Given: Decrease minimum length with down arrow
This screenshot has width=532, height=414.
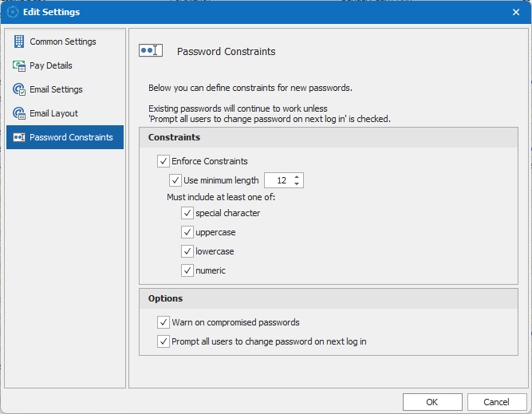Looking at the screenshot, I should tap(297, 184).
